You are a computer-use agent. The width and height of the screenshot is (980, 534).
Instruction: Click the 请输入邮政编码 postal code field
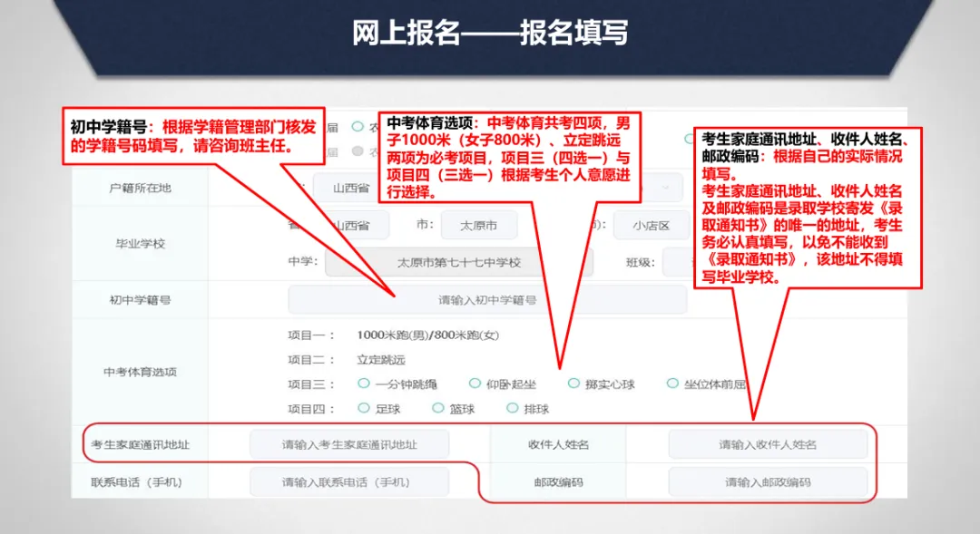click(x=768, y=481)
